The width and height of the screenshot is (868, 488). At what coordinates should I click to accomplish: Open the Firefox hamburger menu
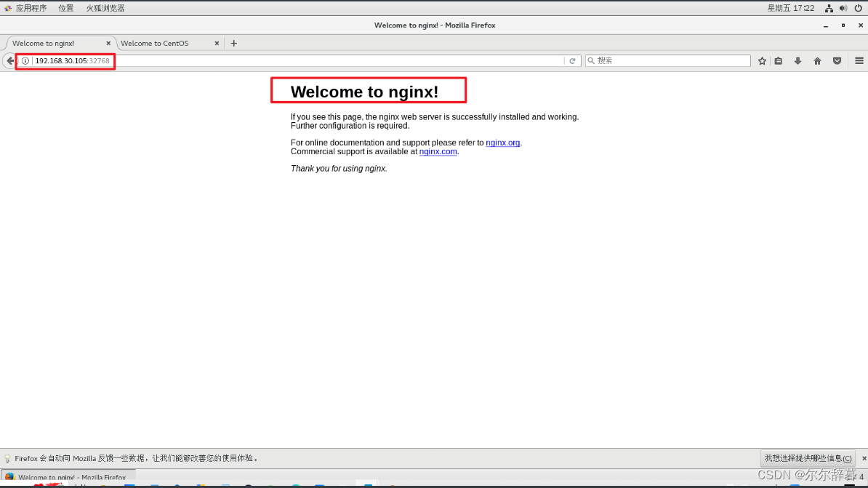point(859,61)
